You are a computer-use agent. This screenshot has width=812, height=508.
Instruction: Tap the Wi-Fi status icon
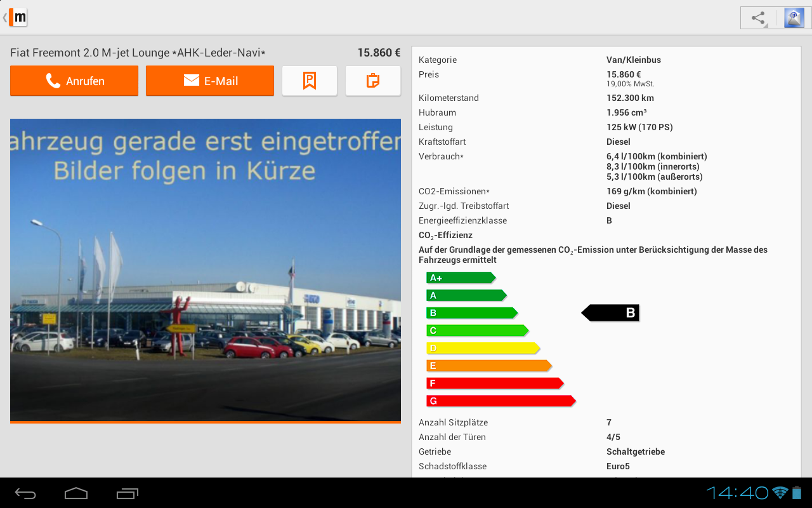tap(780, 493)
